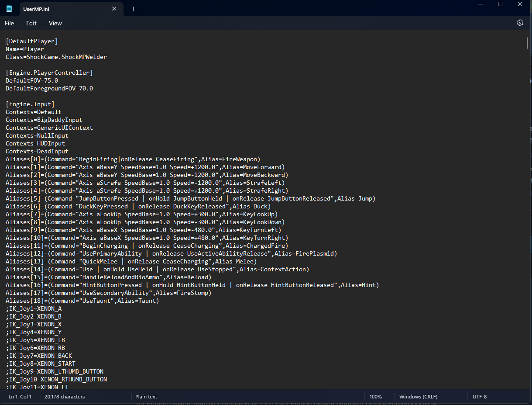Click the Notepad app icon in title bar
This screenshot has height=405, width=532.
click(9, 9)
